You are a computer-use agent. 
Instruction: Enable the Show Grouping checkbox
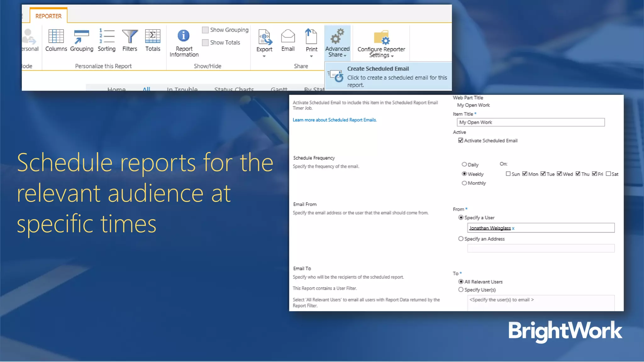(205, 30)
